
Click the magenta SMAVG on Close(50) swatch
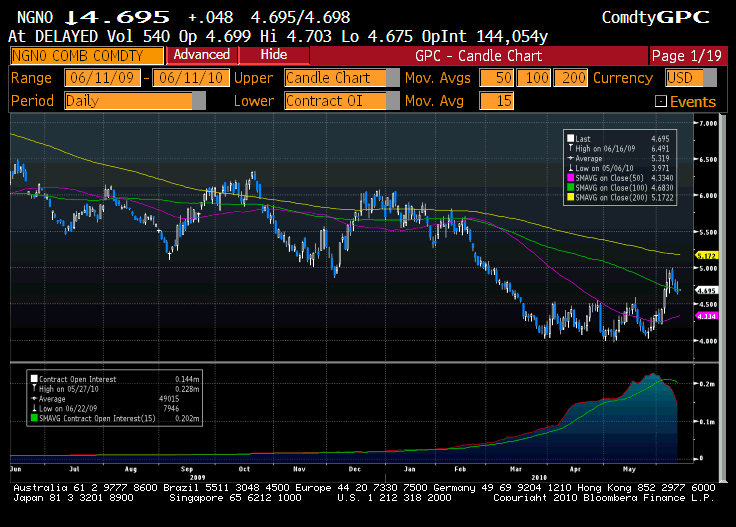pyautogui.click(x=570, y=177)
